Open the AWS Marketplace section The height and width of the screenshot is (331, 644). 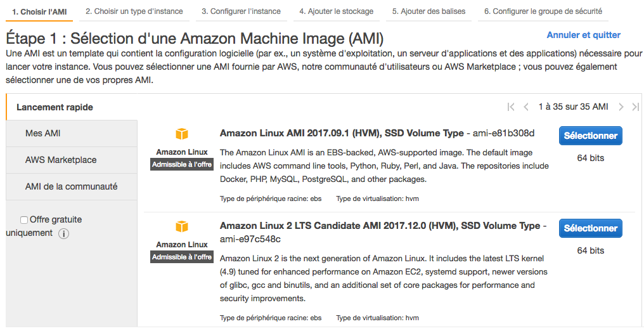point(61,160)
